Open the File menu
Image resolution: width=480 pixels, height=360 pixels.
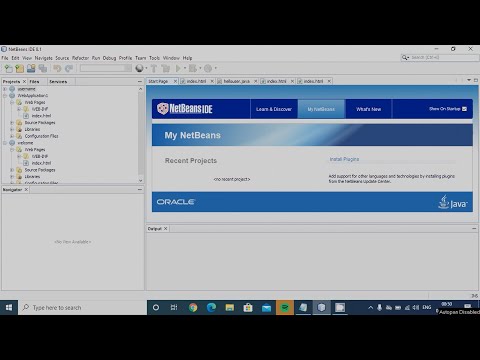point(5,58)
